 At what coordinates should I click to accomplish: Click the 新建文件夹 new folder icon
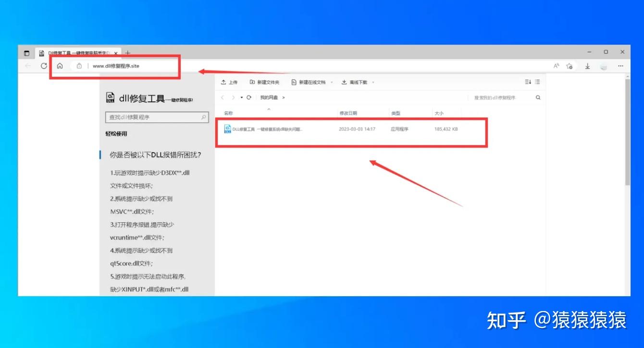tap(253, 82)
